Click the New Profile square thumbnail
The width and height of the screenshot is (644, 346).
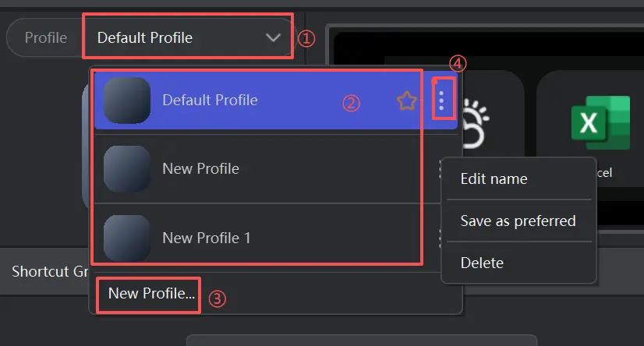pyautogui.click(x=127, y=168)
